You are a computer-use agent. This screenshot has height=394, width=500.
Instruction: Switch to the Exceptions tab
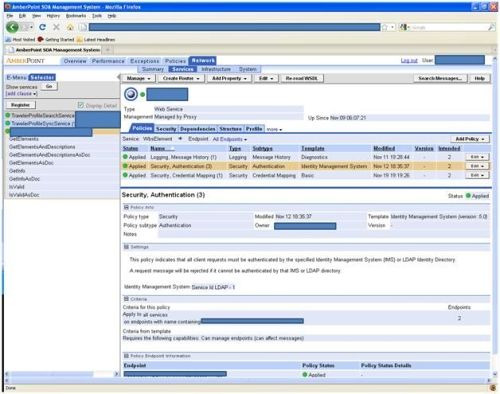click(x=145, y=61)
